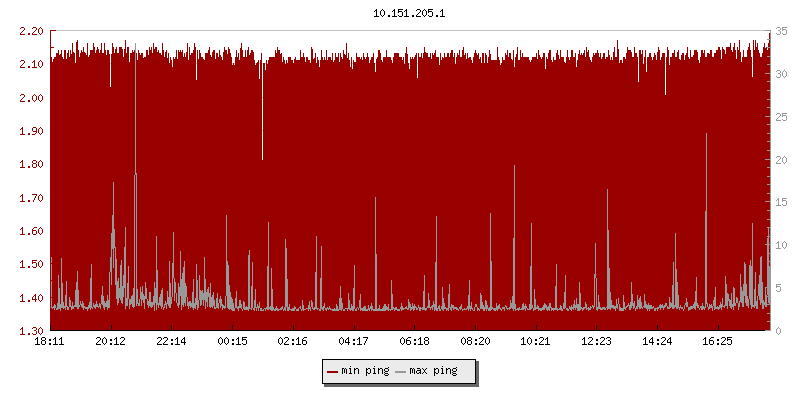Pick the 04:17 time axis label

pyautogui.click(x=354, y=341)
